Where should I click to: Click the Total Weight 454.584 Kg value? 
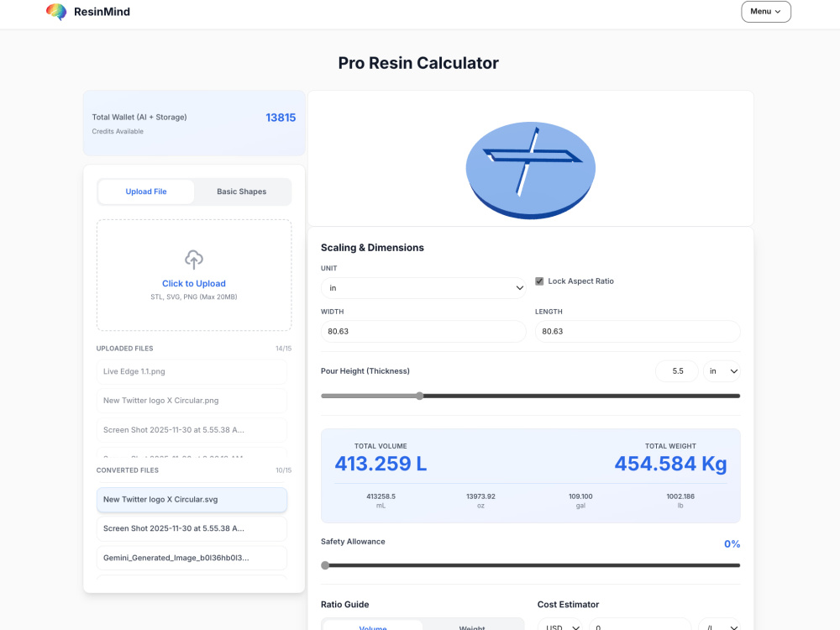click(670, 464)
